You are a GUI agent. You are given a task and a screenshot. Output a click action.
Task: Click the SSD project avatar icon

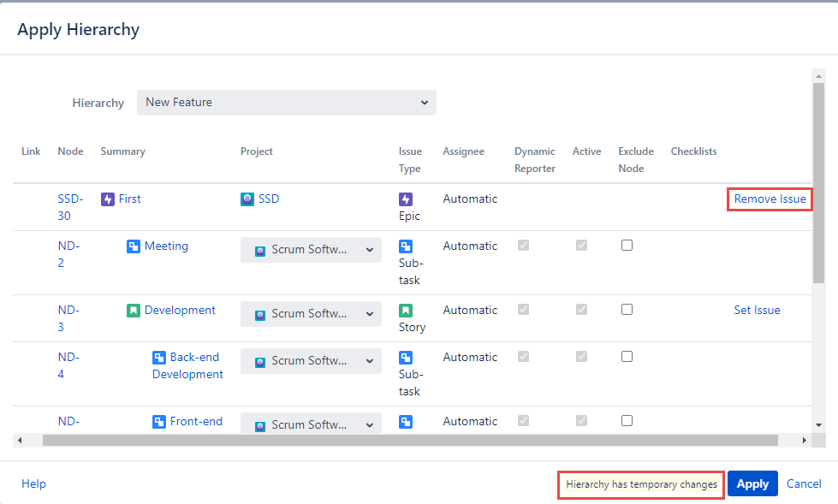pyautogui.click(x=247, y=199)
